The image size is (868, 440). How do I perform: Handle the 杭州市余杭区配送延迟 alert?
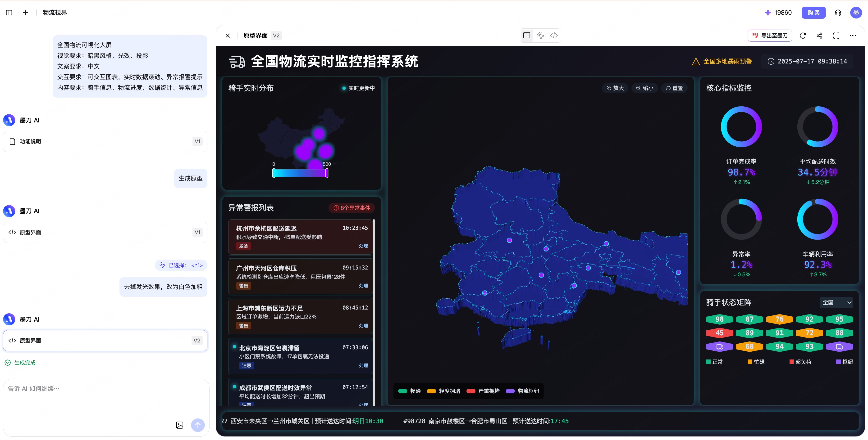363,246
